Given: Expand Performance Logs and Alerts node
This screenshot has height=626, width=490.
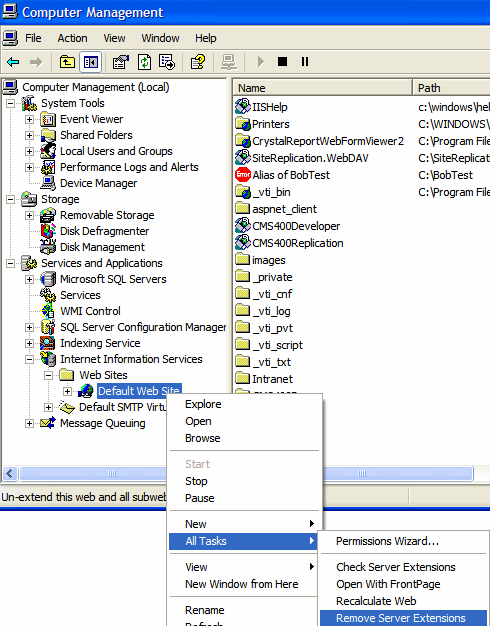Looking at the screenshot, I should [29, 167].
